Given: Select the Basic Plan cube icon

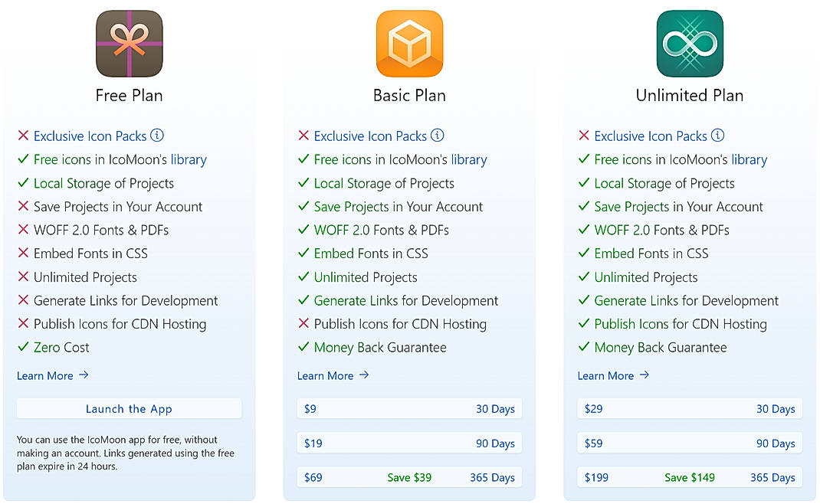Looking at the screenshot, I should coord(409,44).
